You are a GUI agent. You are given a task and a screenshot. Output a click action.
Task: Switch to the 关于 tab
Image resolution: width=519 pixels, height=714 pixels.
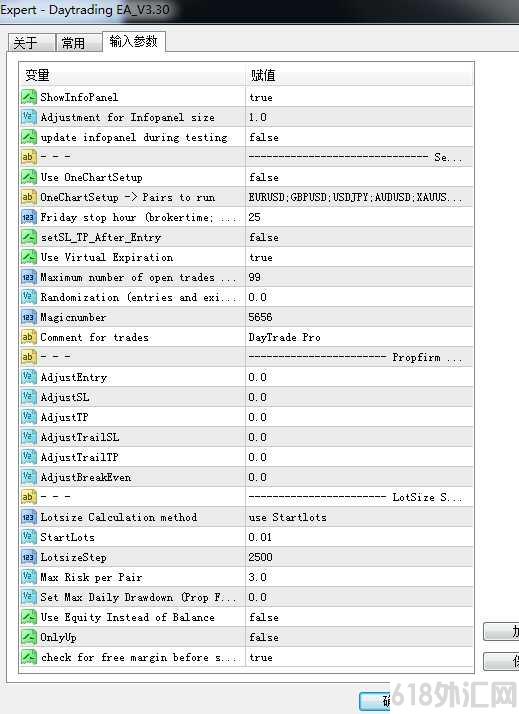pyautogui.click(x=31, y=43)
